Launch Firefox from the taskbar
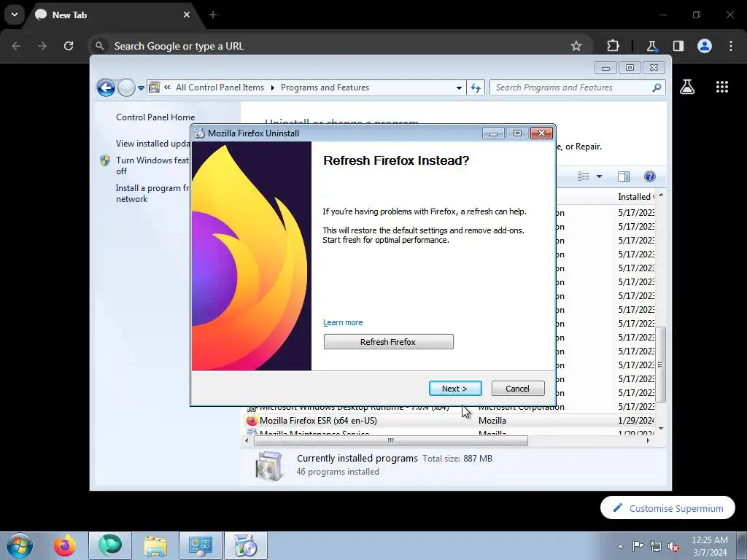Screen dimensions: 747x560 coord(65,545)
